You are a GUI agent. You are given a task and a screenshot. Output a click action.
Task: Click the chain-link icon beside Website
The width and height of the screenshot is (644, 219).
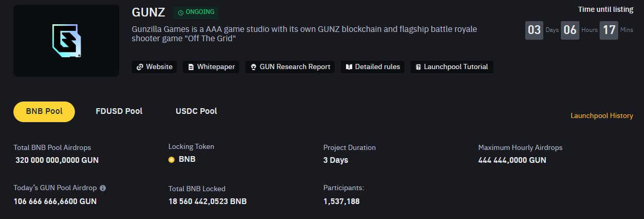(x=139, y=67)
